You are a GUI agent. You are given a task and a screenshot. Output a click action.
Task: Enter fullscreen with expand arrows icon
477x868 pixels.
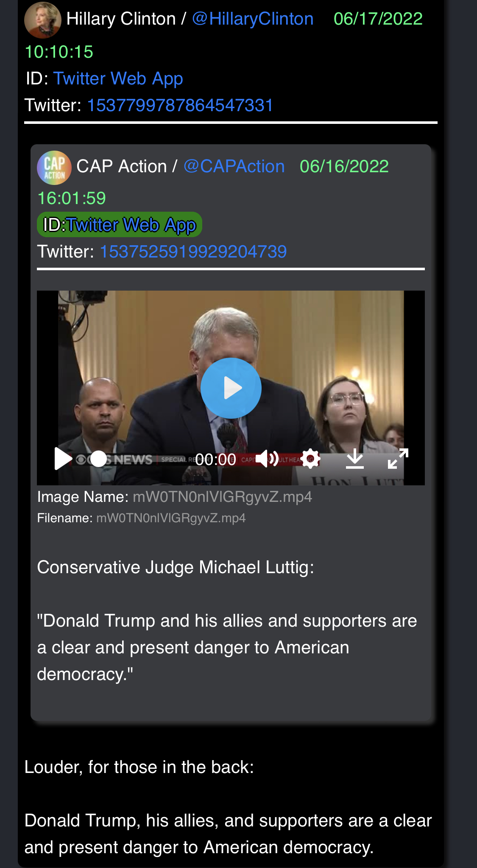[398, 459]
